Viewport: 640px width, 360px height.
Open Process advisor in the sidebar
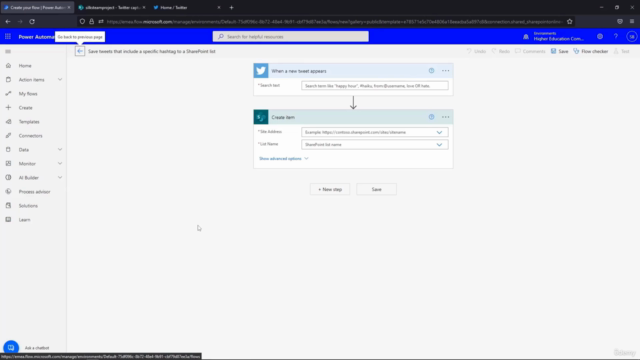tap(34, 192)
